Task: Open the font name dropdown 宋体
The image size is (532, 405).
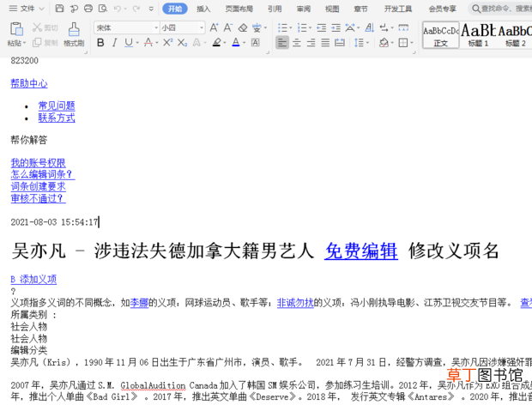Action: click(156, 27)
